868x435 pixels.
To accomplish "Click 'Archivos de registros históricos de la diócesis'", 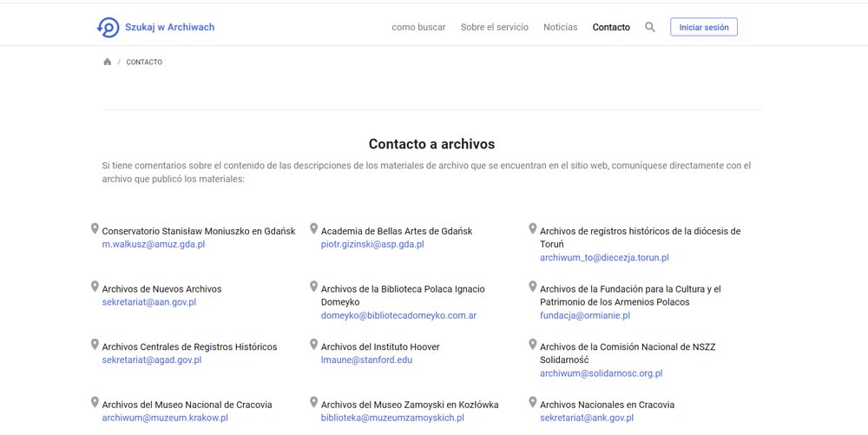I will pos(641,237).
